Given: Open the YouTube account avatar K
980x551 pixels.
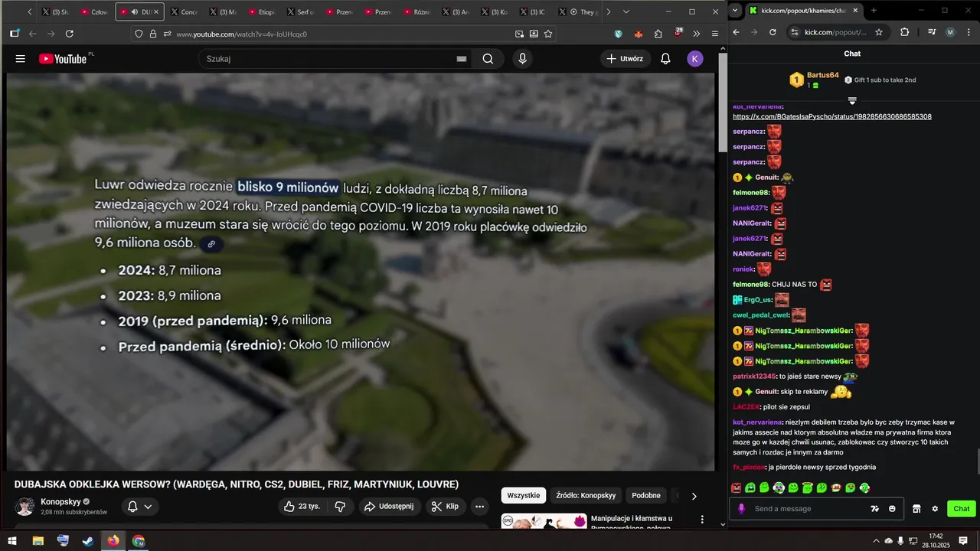Looking at the screenshot, I should [x=694, y=59].
